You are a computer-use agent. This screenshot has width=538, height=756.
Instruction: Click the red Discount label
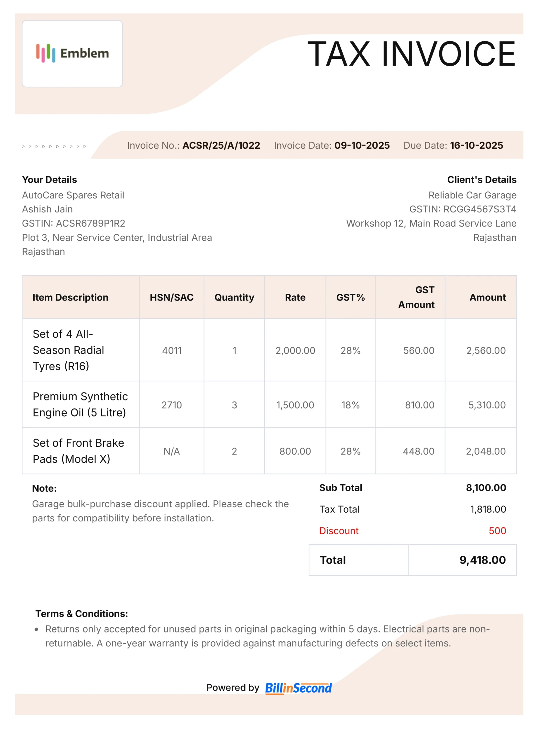click(x=339, y=531)
